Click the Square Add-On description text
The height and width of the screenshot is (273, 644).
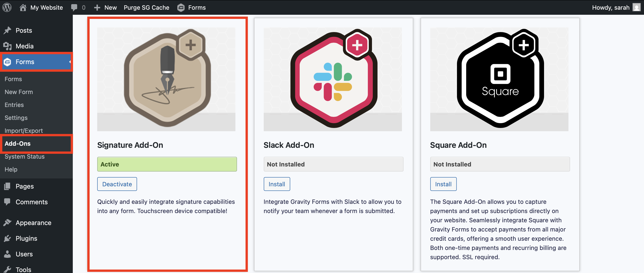point(498,229)
